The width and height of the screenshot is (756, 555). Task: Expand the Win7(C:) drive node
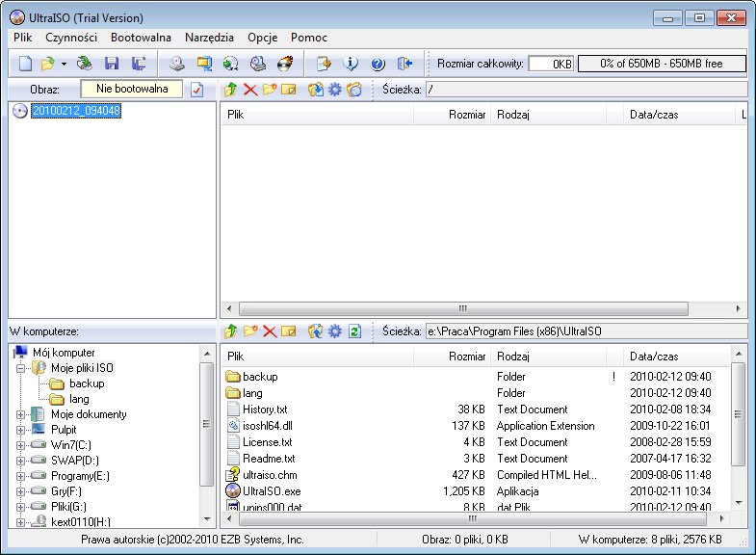click(20, 445)
